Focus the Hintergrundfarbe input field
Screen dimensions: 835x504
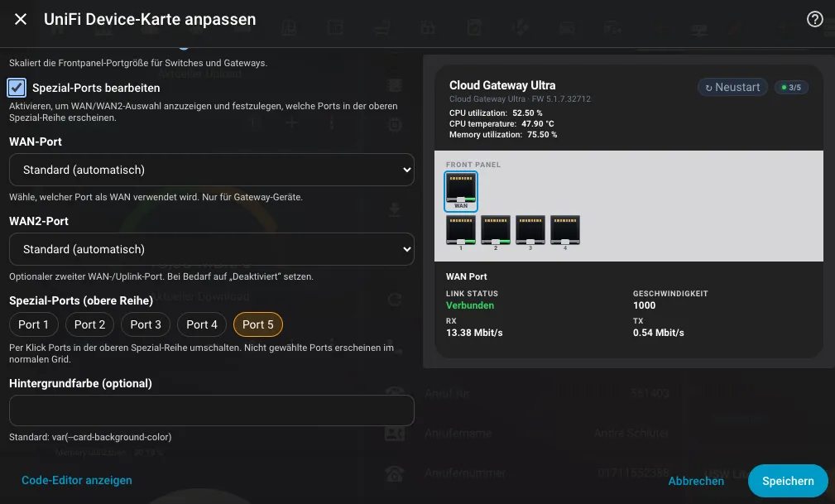(211, 410)
